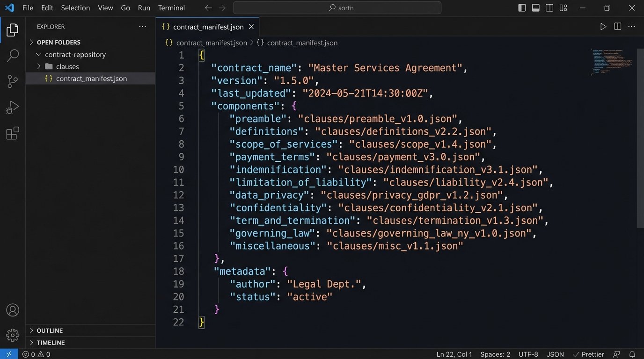The width and height of the screenshot is (644, 359).
Task: Run the current file with the play button
Action: 603,27
